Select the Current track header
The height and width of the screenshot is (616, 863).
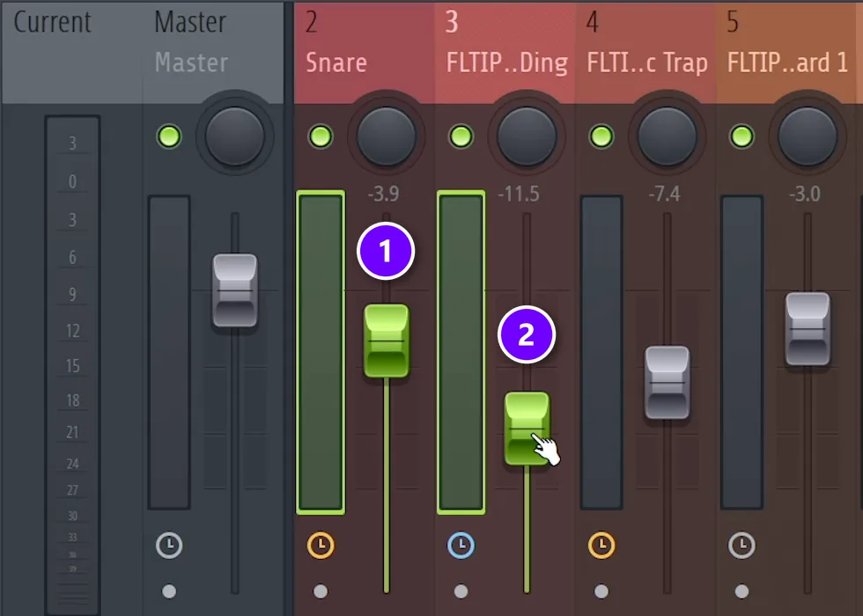click(x=72, y=52)
